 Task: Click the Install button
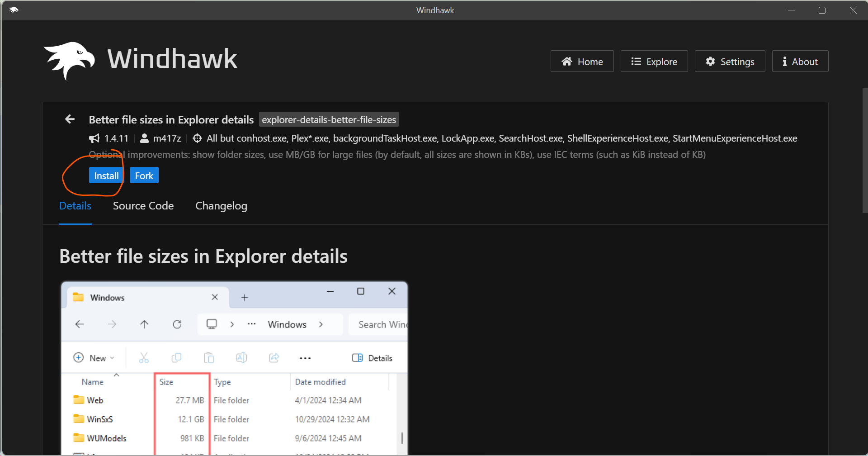point(106,176)
